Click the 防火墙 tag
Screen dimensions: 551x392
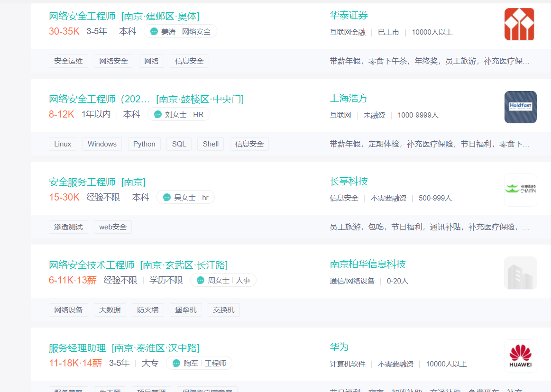pos(148,310)
